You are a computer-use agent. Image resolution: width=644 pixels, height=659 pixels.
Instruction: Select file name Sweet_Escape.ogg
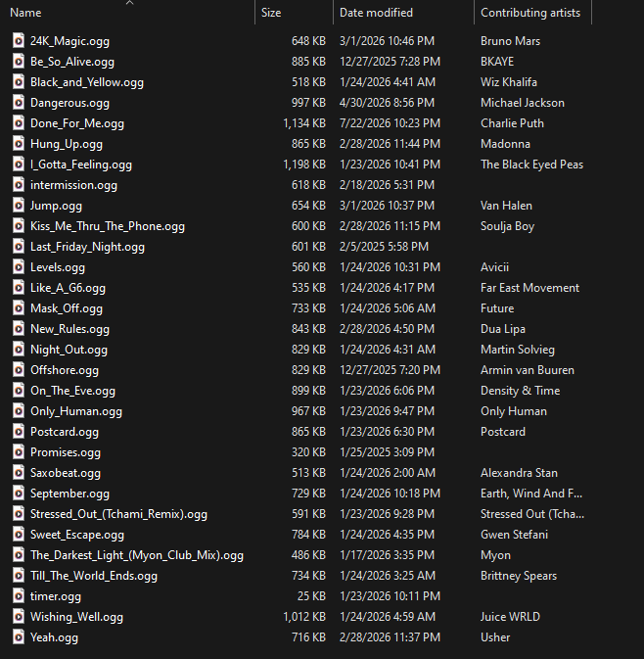pyautogui.click(x=77, y=535)
